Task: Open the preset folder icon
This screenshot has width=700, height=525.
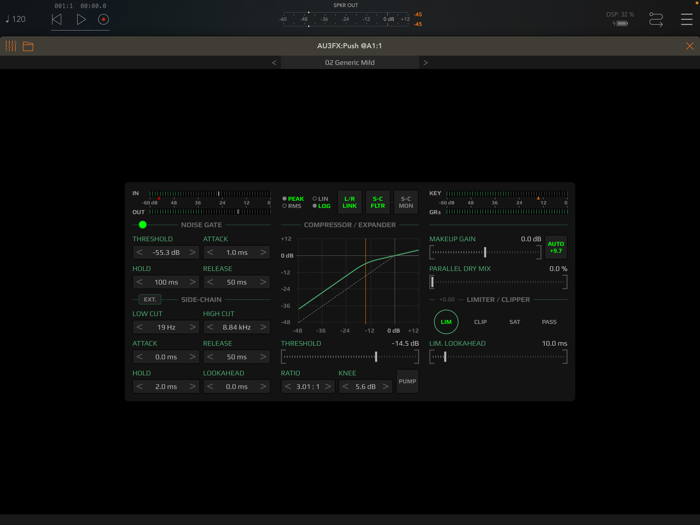Action: point(28,46)
